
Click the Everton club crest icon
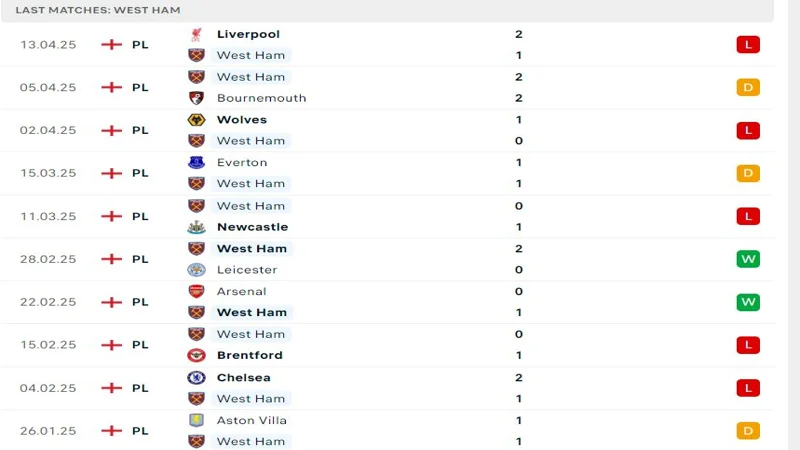click(196, 163)
